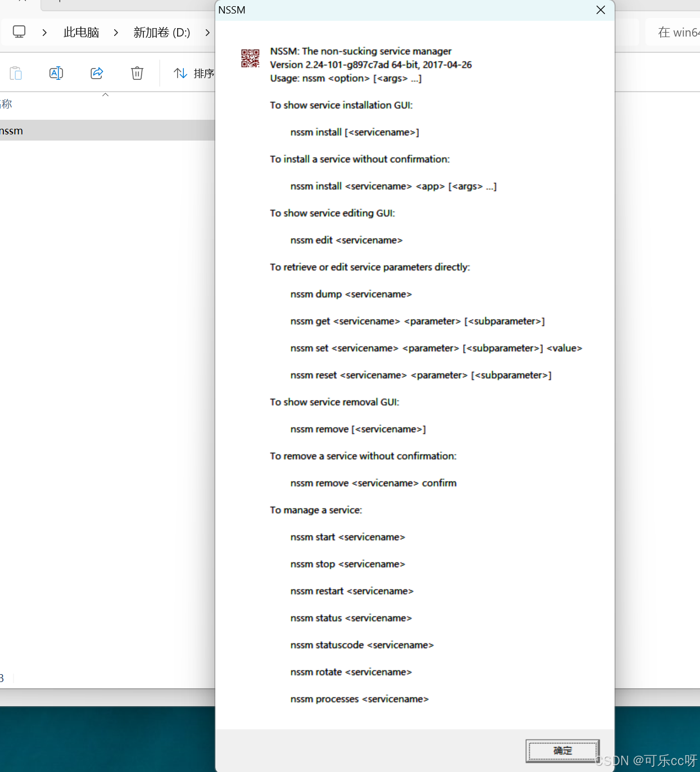Click the 确定 button in NSSM dialog
700x772 pixels.
(x=562, y=751)
